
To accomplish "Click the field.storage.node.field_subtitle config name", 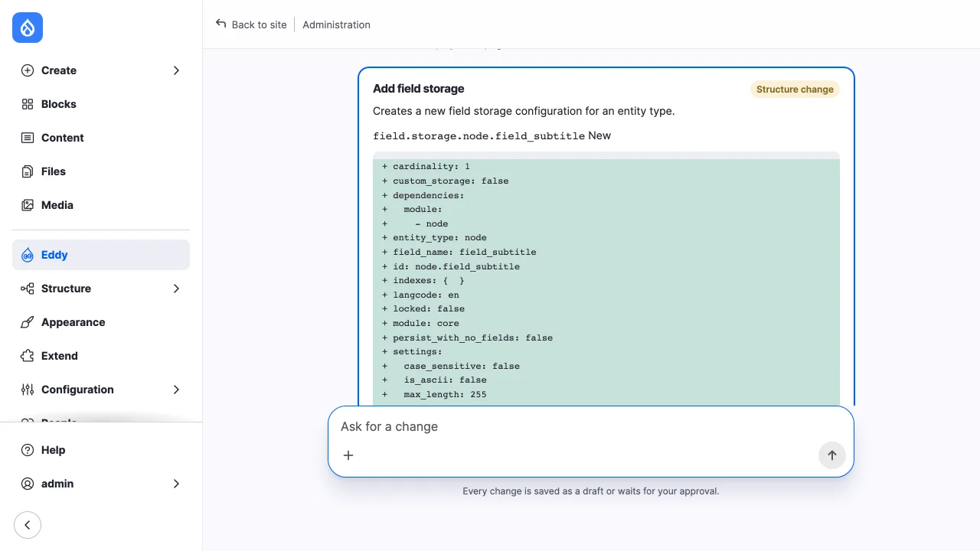I will [x=479, y=135].
